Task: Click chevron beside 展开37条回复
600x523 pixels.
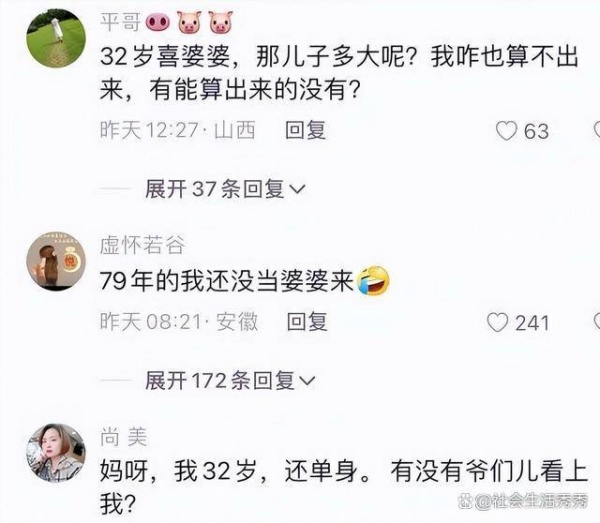Action: tap(298, 189)
